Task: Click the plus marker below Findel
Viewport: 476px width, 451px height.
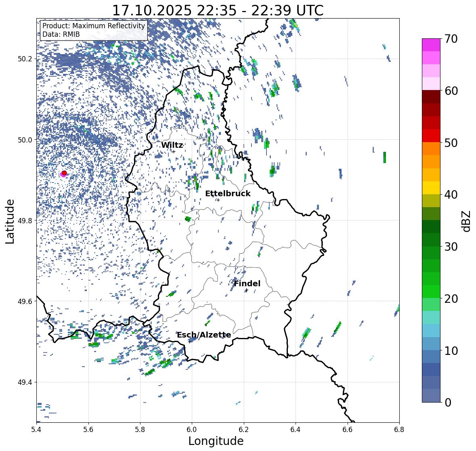Action: pos(247,290)
